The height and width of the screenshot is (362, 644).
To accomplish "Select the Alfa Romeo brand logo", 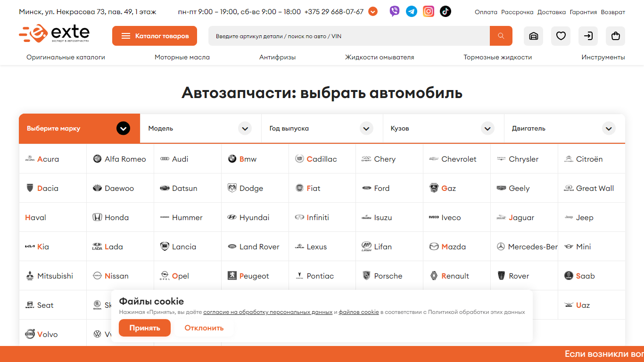I will [x=97, y=159].
